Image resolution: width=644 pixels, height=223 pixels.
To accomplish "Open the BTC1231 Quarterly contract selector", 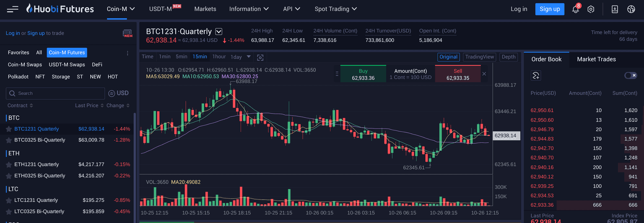I will tap(218, 31).
